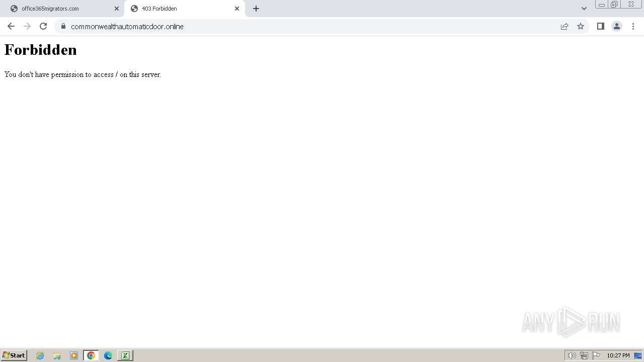This screenshot has height=362, width=644.
Task: Launch Internet Explorer from taskbar
Action: tap(40, 355)
